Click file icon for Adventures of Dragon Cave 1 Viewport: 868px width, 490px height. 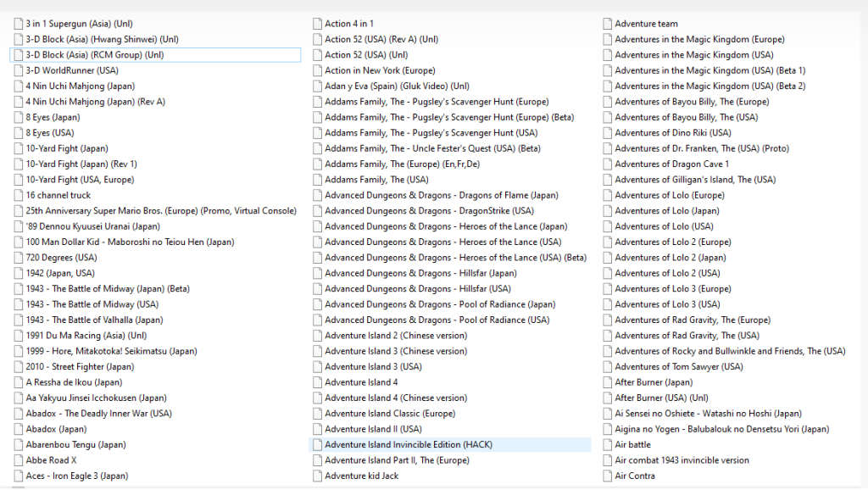(607, 164)
